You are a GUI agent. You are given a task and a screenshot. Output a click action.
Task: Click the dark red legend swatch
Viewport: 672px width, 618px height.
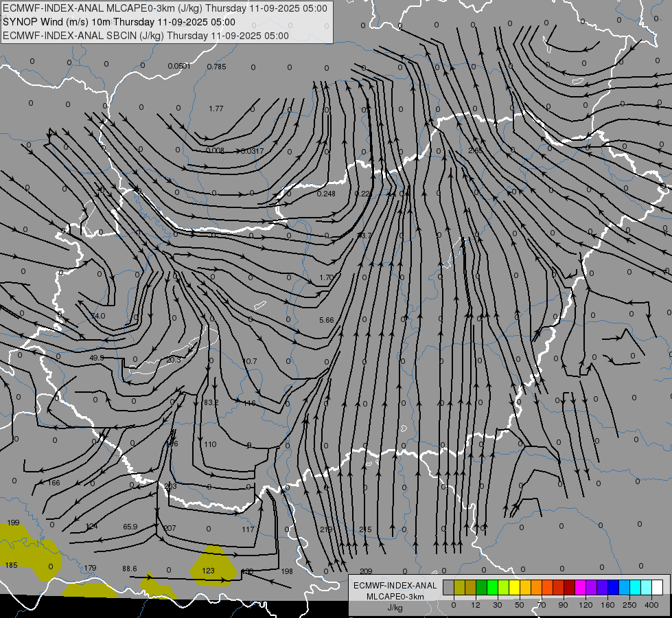[x=570, y=587]
